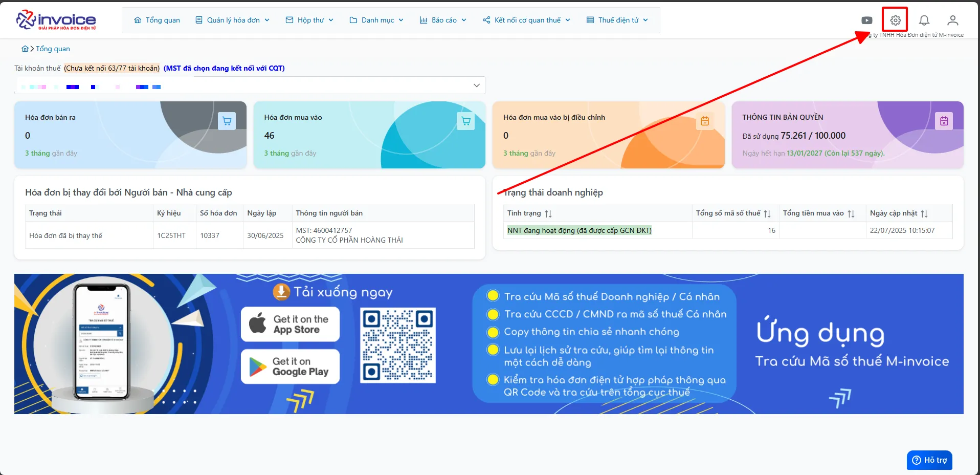980x475 pixels.
Task: Click the Tổng quan breadcrumb link
Action: pos(53,49)
